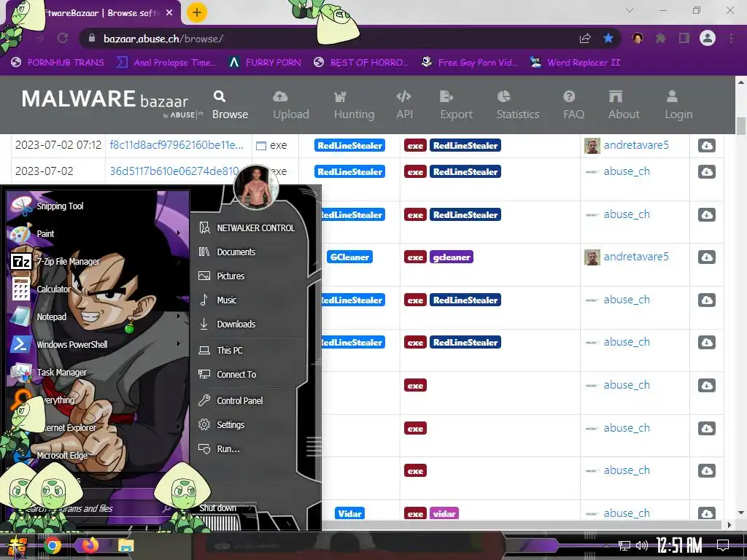Click the vidar tag
This screenshot has width=747, height=560.
pos(444,513)
